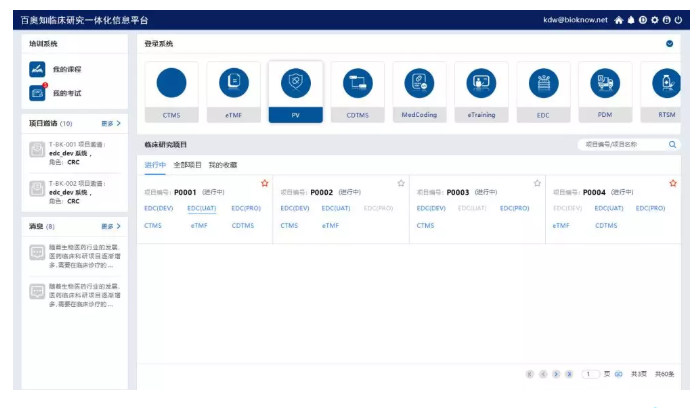This screenshot has height=408, width=700.
Task: Open the MedCoding system tile
Action: click(x=419, y=84)
